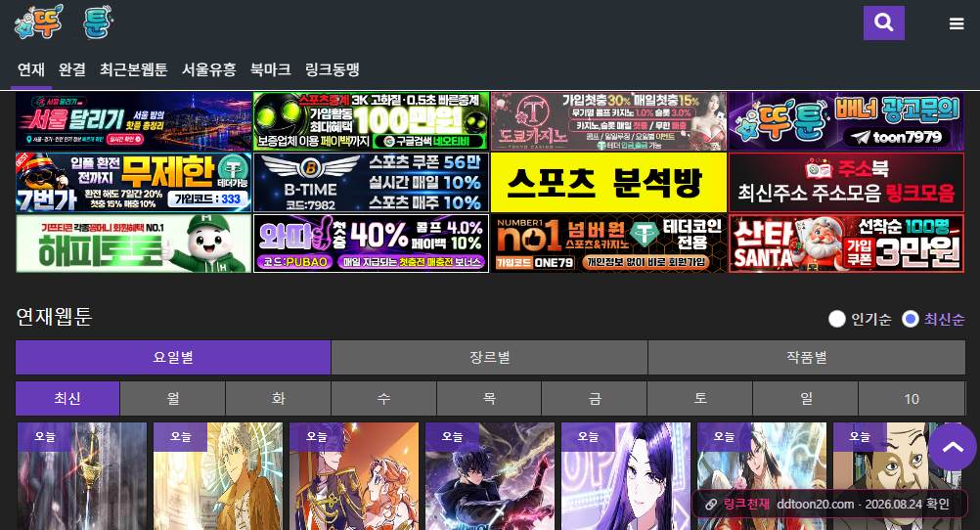This screenshot has width=980, height=530.
Task: Open the third webtoon thumbnail with crowned couple
Action: tap(354, 476)
